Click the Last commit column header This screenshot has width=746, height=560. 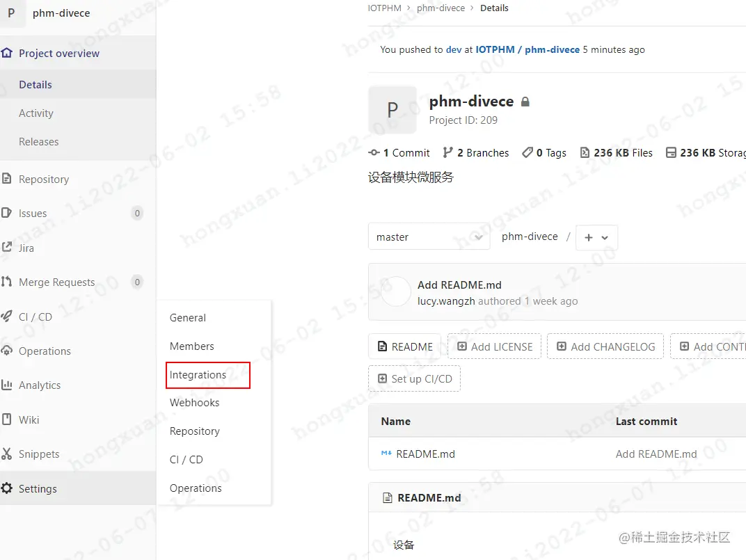[646, 421]
